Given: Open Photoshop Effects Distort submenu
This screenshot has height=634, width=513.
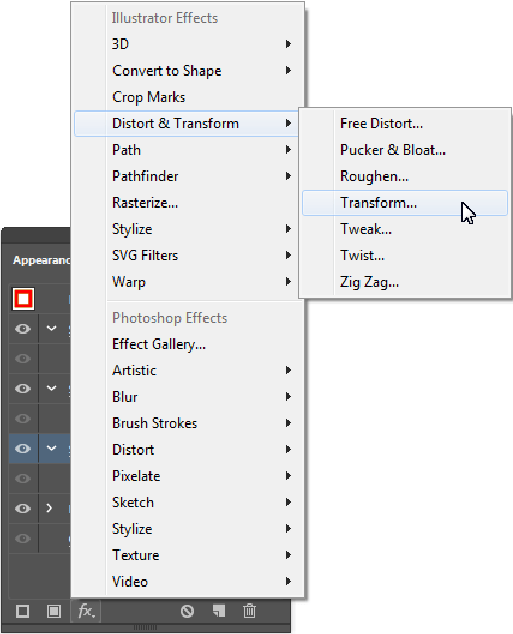Looking at the screenshot, I should pyautogui.click(x=187, y=450).
